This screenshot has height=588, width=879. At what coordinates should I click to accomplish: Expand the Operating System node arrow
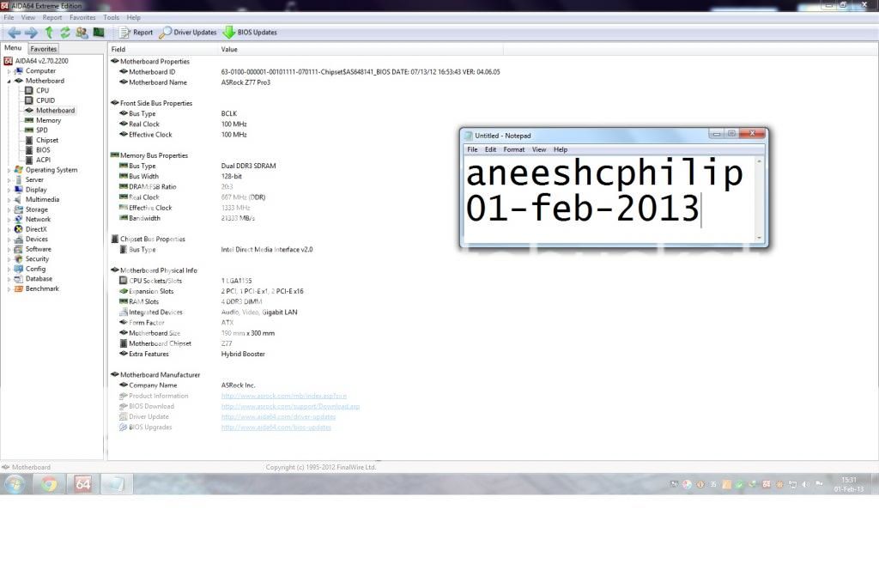(9, 171)
